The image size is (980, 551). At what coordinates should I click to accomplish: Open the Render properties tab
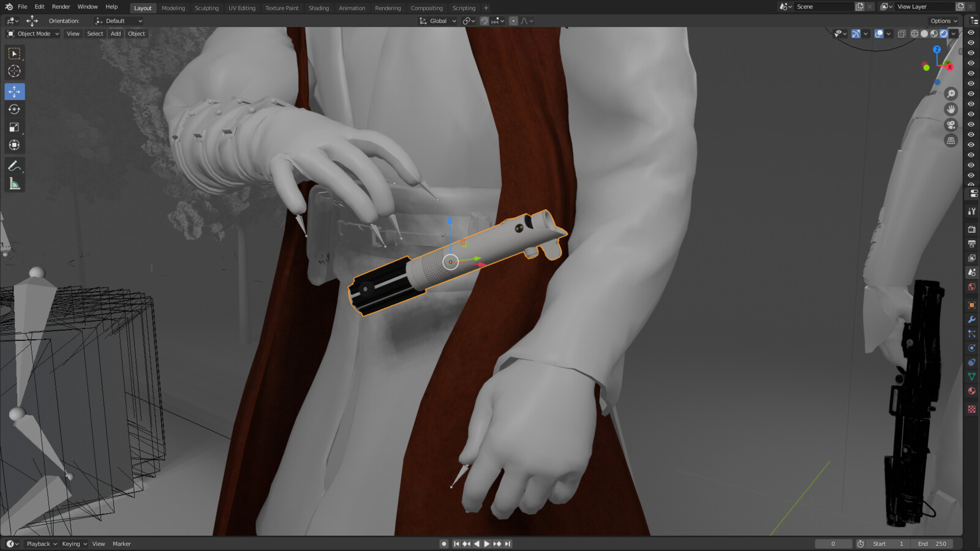pyautogui.click(x=971, y=229)
